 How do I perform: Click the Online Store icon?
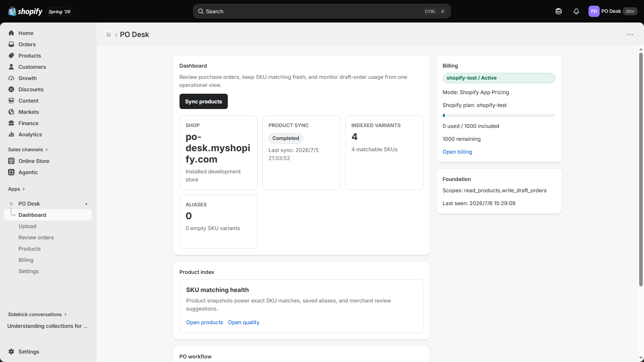[x=11, y=161]
